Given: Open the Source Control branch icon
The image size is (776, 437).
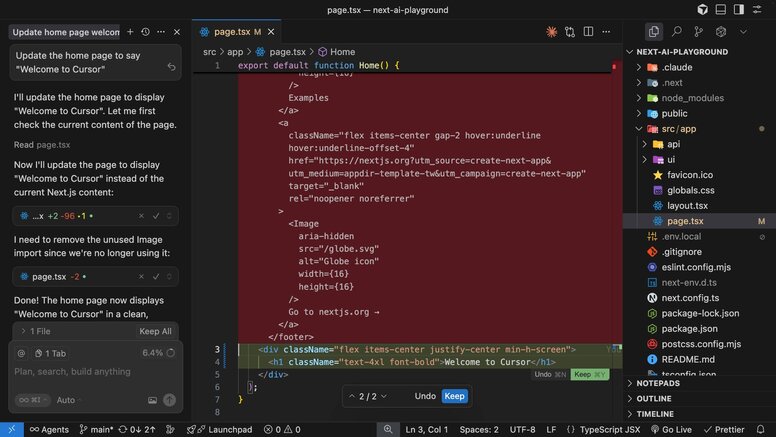Looking at the screenshot, I should [x=698, y=32].
